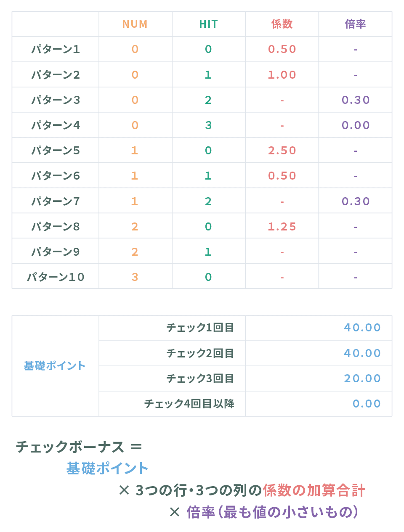Click the 0.30 multiplier in パターン3 row
The width and height of the screenshot is (404, 532).
356,100
